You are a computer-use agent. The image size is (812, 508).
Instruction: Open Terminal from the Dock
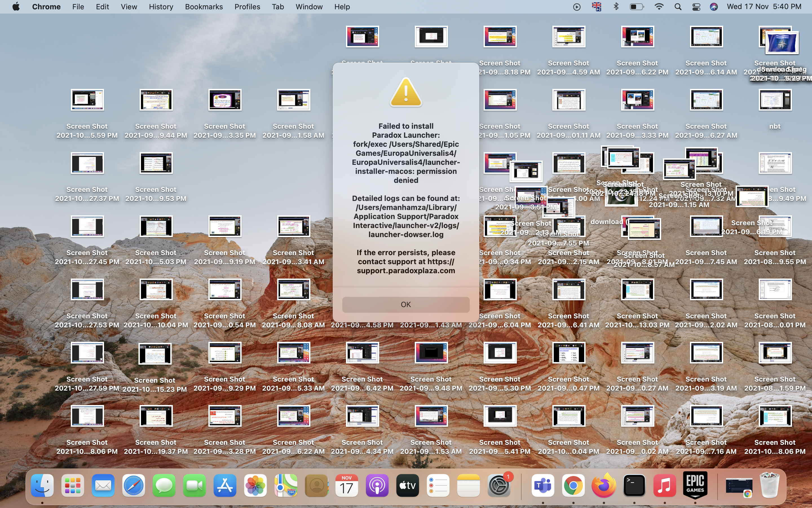click(x=634, y=485)
